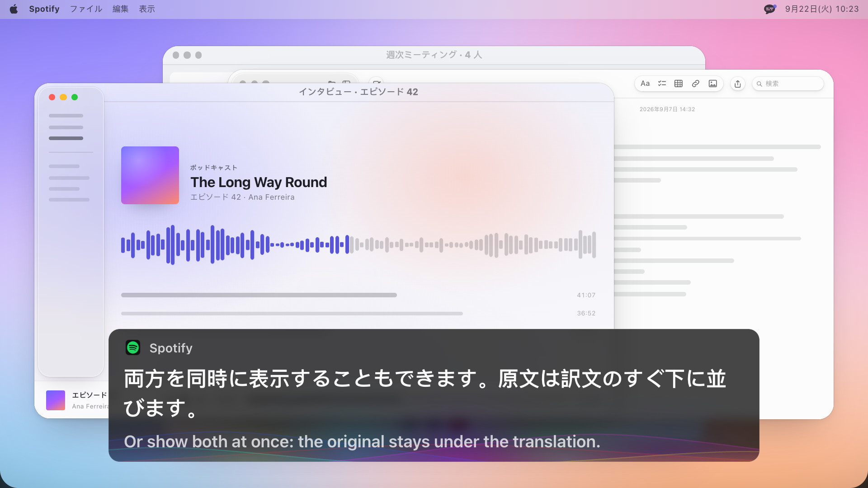Click the green full-screen button of podcast window
The width and height of the screenshot is (868, 488).
[x=75, y=97]
